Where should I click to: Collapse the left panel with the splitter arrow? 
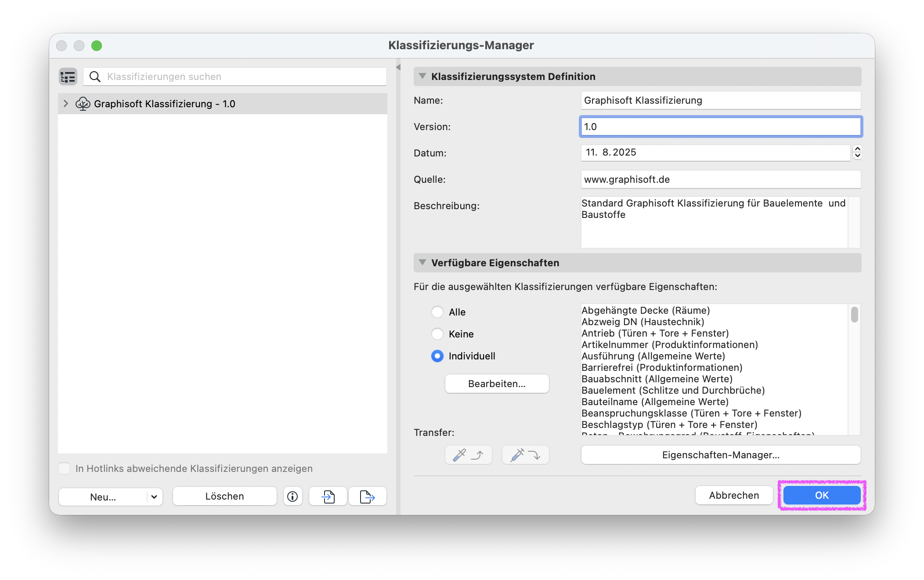coord(398,67)
